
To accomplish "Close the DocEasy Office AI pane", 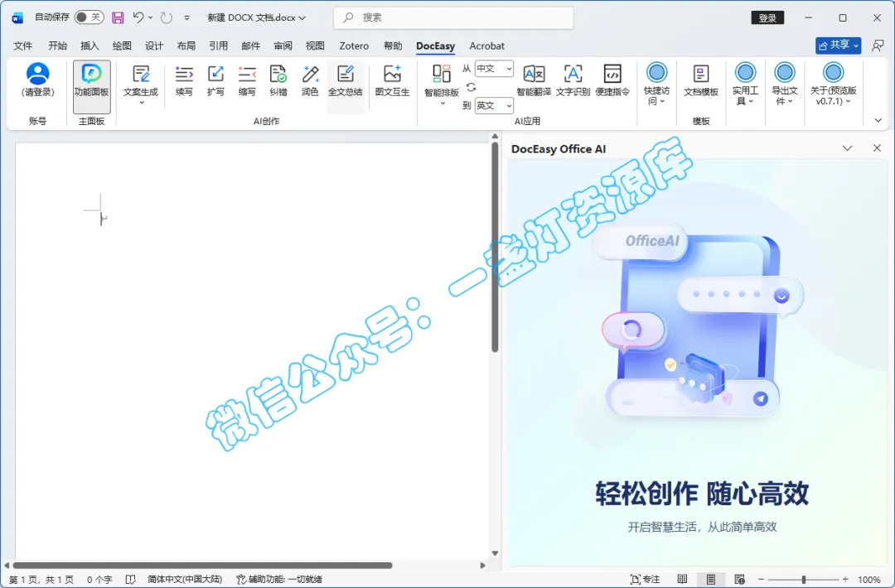I will coord(877,148).
